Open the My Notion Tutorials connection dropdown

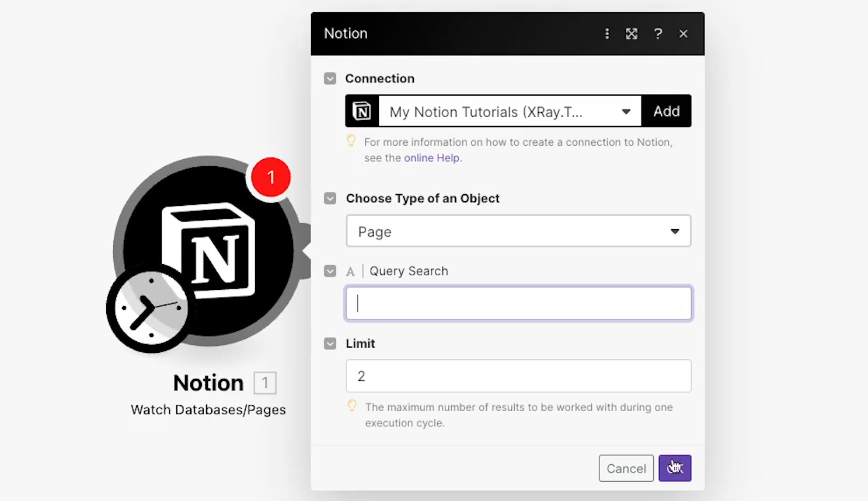510,111
